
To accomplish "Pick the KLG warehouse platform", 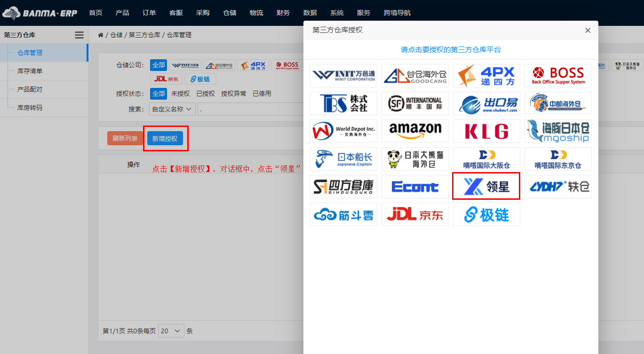I will [486, 131].
